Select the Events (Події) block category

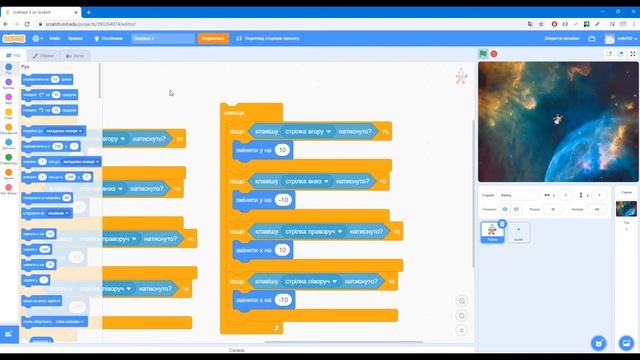[x=9, y=114]
